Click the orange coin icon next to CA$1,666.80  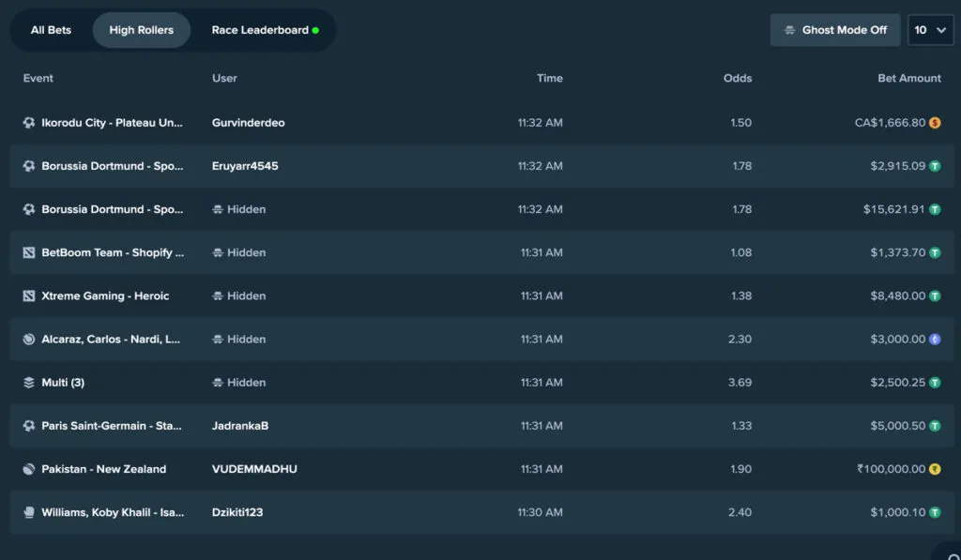(x=935, y=123)
